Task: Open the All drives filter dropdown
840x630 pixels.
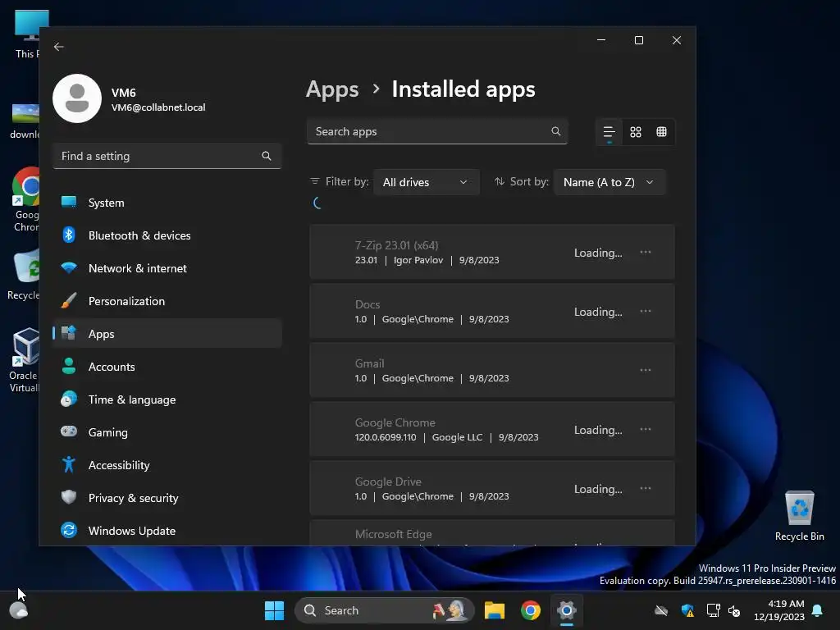Action: point(426,182)
